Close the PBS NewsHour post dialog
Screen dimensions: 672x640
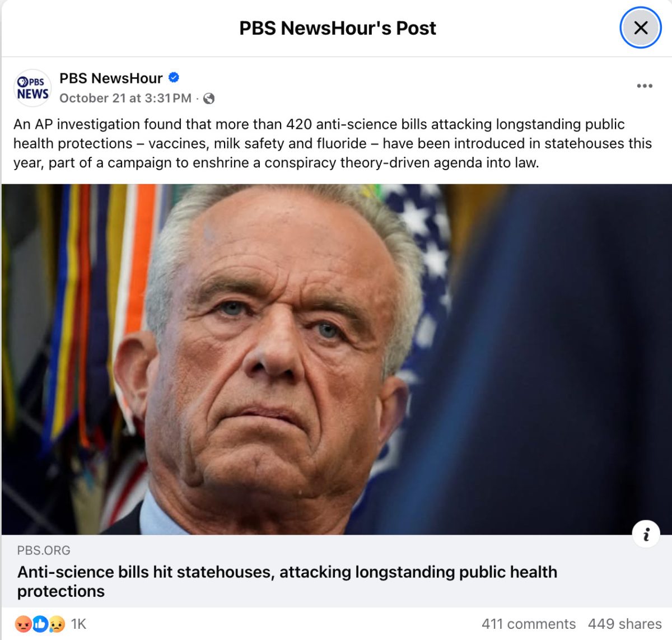point(641,27)
